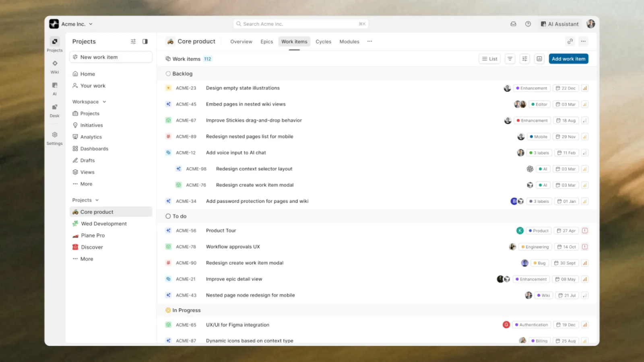This screenshot has height=362, width=644.
Task: Click assignee avatar K on ACME-56
Action: click(520, 230)
